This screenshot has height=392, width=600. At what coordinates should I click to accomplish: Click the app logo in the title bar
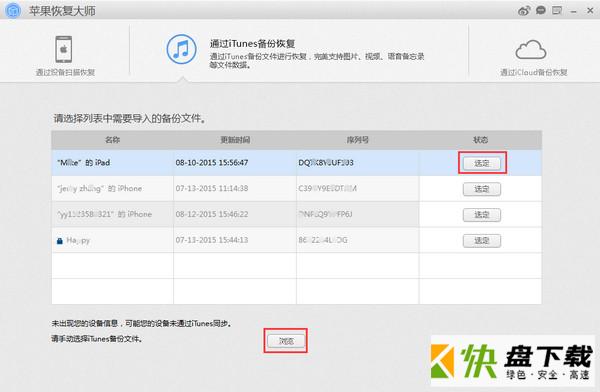[x=13, y=10]
